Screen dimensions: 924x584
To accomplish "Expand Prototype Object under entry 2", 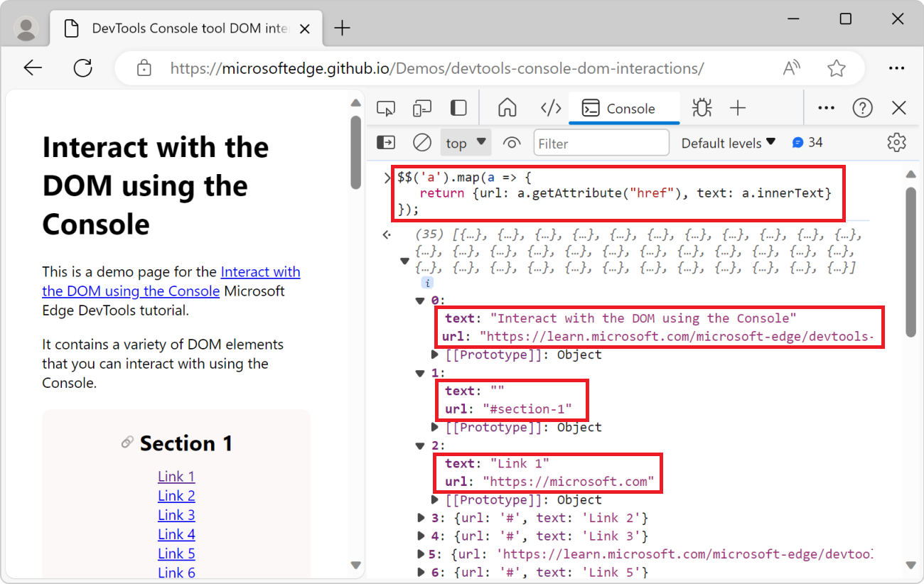I will pyautogui.click(x=434, y=499).
